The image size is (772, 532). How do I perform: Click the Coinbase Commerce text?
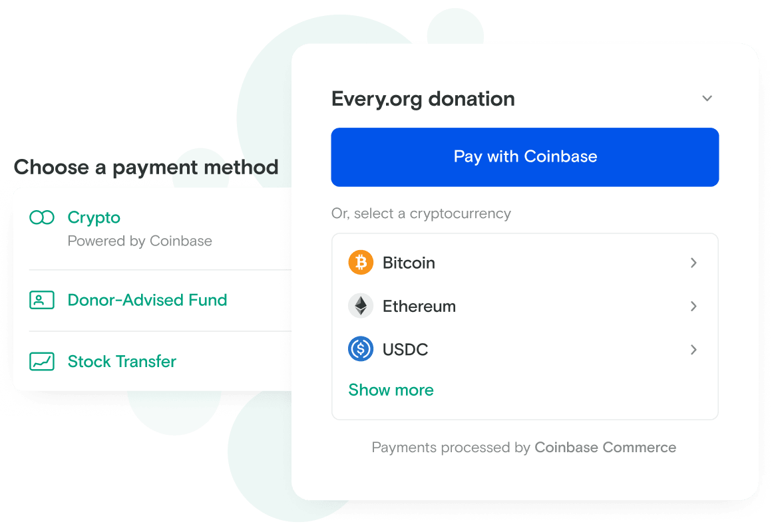click(x=605, y=448)
